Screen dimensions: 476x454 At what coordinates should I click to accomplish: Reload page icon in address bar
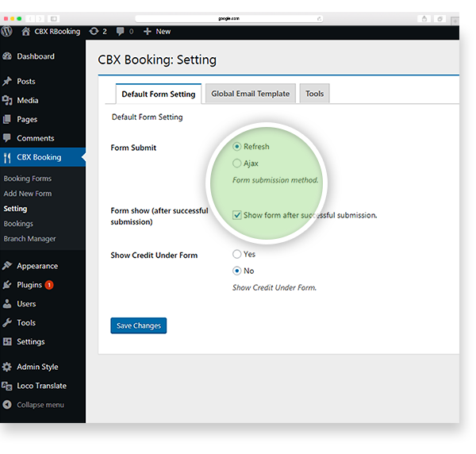(x=319, y=19)
